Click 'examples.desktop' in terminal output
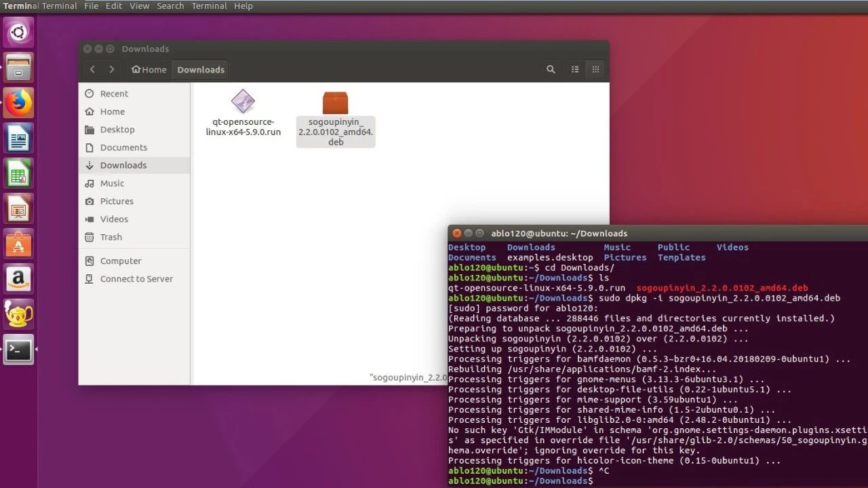This screenshot has width=868, height=488. click(550, 257)
